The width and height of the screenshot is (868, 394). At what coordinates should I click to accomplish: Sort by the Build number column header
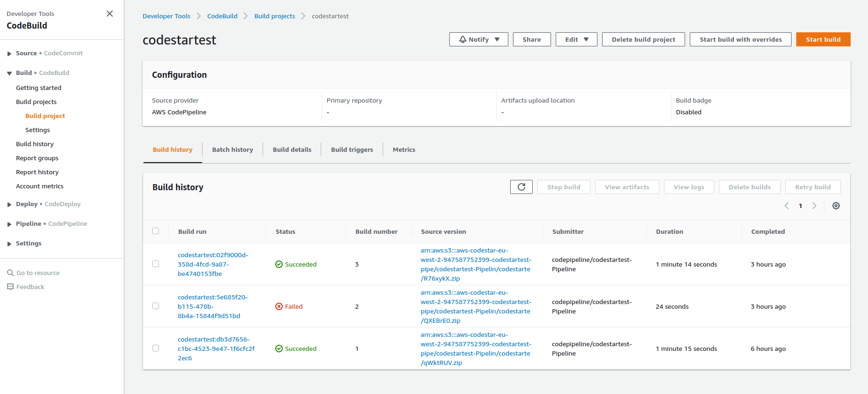[377, 231]
